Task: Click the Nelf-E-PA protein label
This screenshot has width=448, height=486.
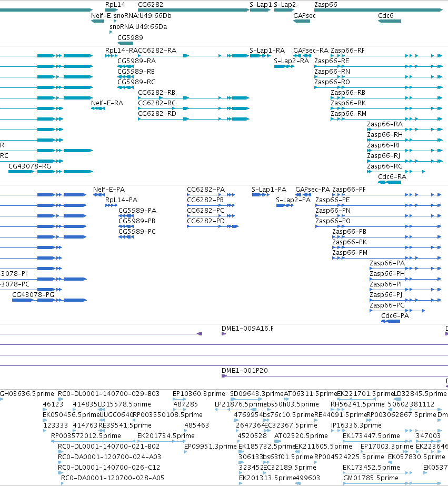Action: (109, 190)
